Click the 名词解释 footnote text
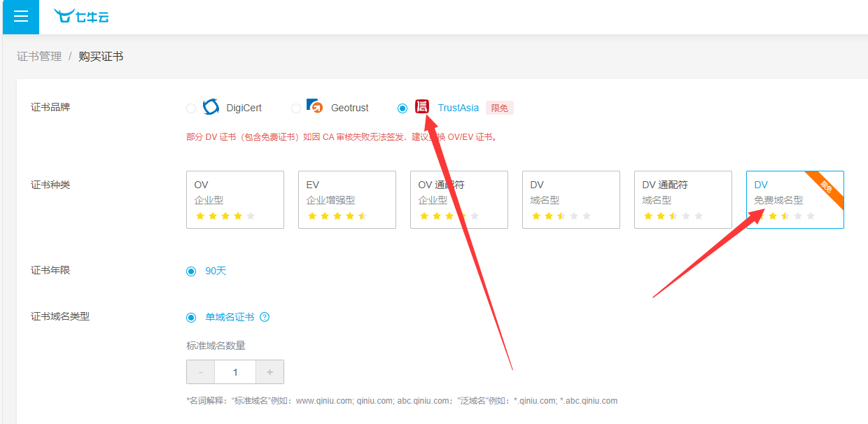Screen dimensions: 868x424 click(x=402, y=401)
